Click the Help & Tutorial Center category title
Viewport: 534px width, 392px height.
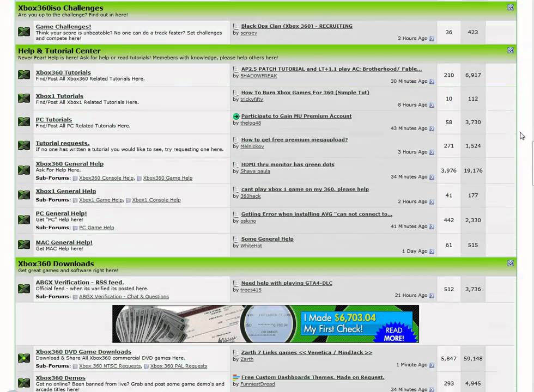tap(59, 51)
